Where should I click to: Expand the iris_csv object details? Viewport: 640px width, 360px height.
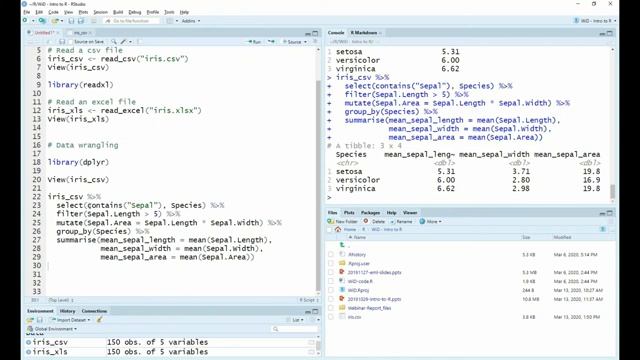(x=29, y=342)
